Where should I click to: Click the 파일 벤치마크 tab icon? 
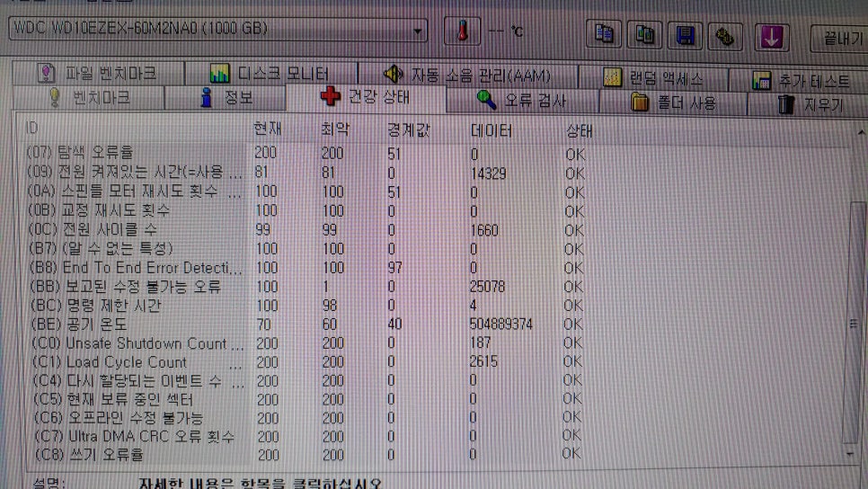click(47, 73)
